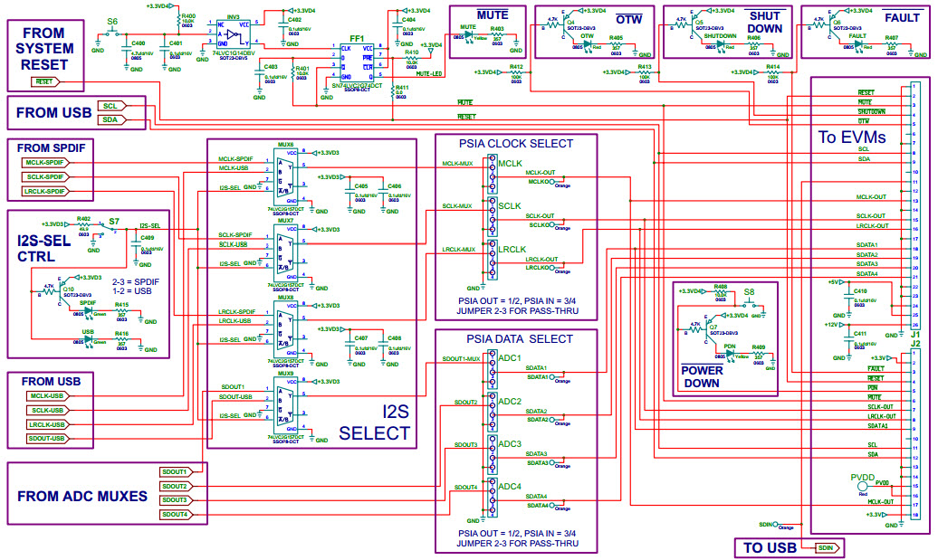This screenshot has height=560, width=938.
Task: Toggle the S8 power down switch
Action: coord(748,306)
